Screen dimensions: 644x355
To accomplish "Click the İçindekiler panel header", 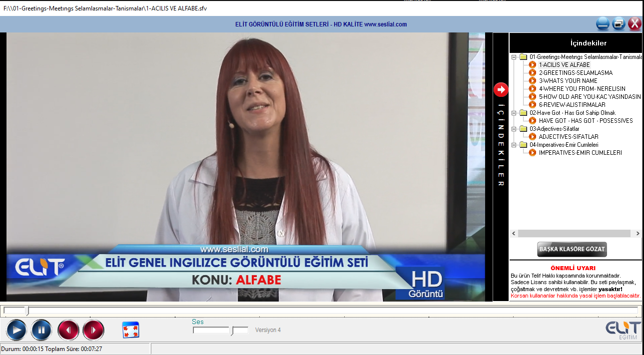I will point(576,43).
